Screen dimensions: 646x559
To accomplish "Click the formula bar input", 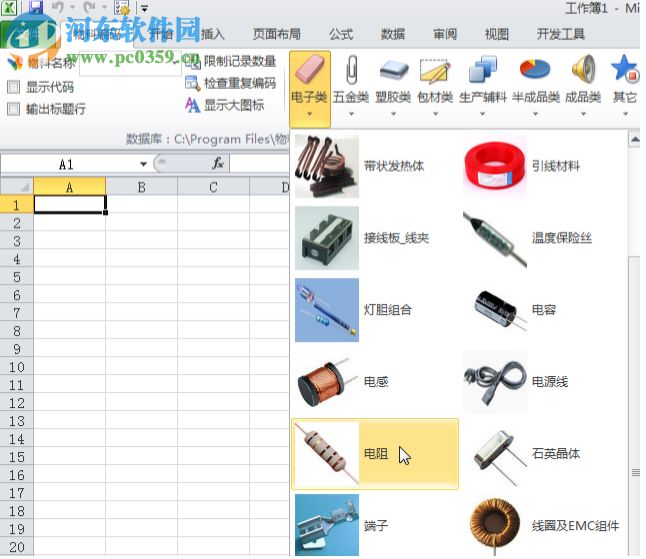I will [x=260, y=164].
